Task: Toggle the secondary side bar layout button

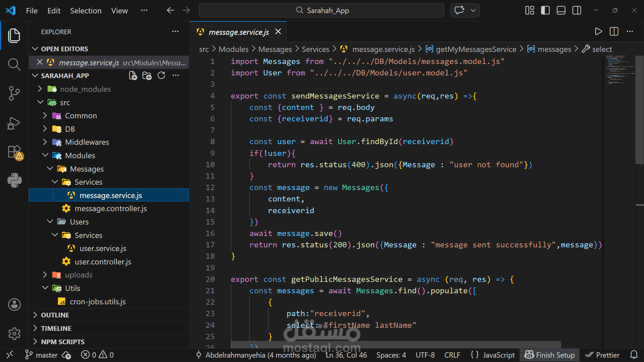Action: click(577, 10)
